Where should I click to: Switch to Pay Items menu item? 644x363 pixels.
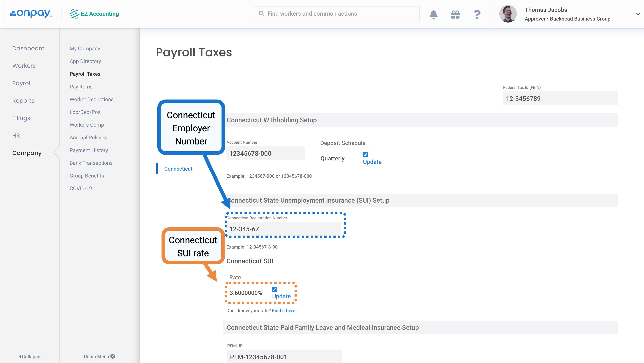click(81, 86)
